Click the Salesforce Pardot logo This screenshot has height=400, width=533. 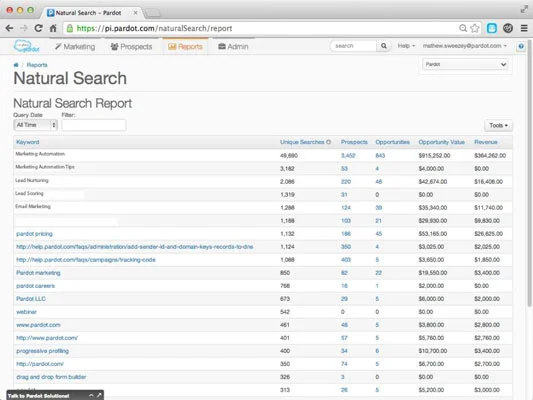(x=27, y=46)
